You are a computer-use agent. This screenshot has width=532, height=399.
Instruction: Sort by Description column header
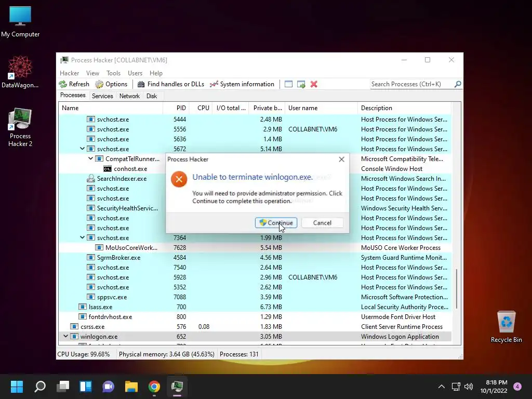[x=404, y=108]
